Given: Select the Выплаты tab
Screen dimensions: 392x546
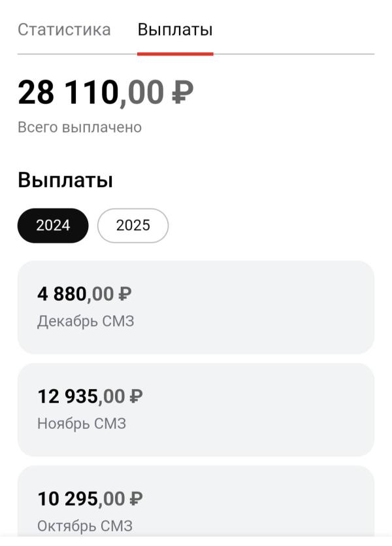Looking at the screenshot, I should (x=175, y=29).
